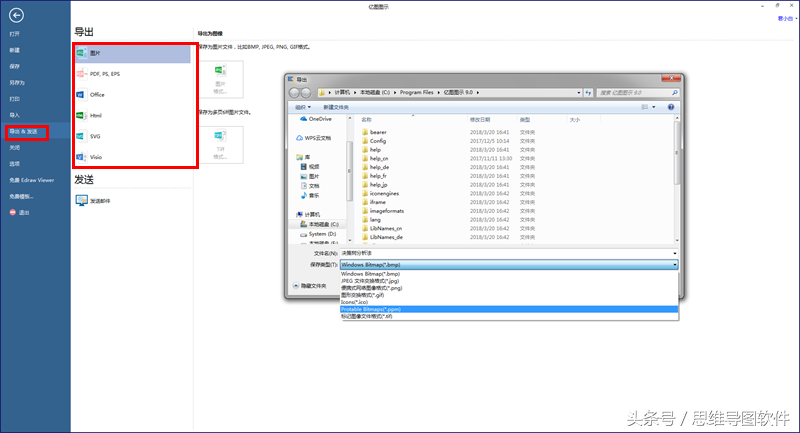This screenshot has height=433, width=800.
Task: Select 本地磁盘 (C:) in the navigation tree
Action: [x=323, y=225]
